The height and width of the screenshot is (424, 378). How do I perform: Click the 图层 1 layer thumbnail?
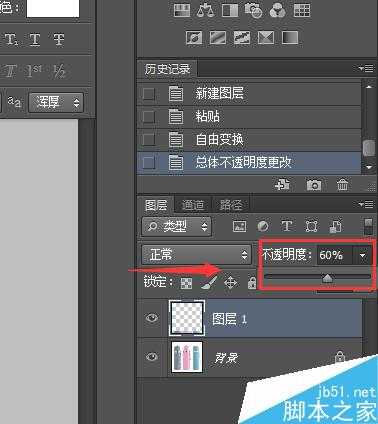pos(187,318)
